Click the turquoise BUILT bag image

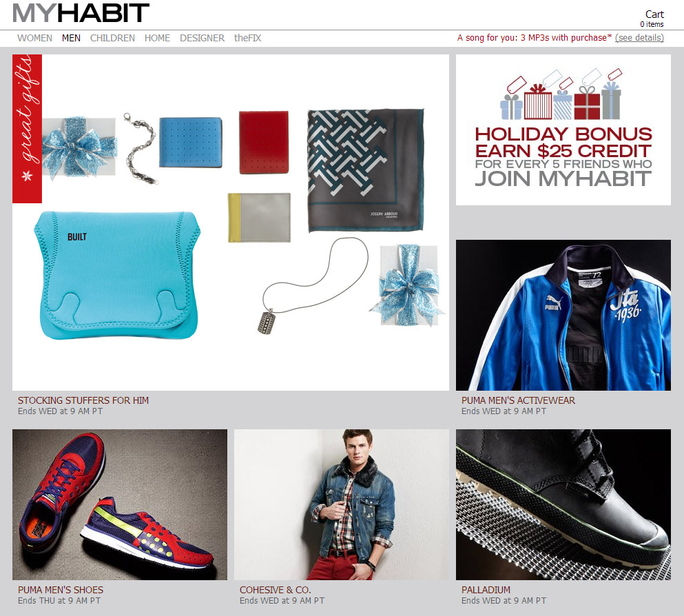[117, 275]
